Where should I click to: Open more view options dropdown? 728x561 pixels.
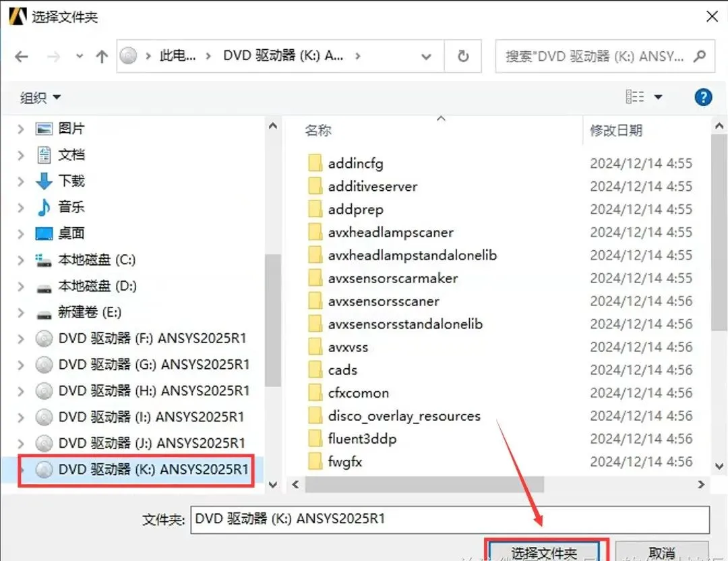click(658, 97)
